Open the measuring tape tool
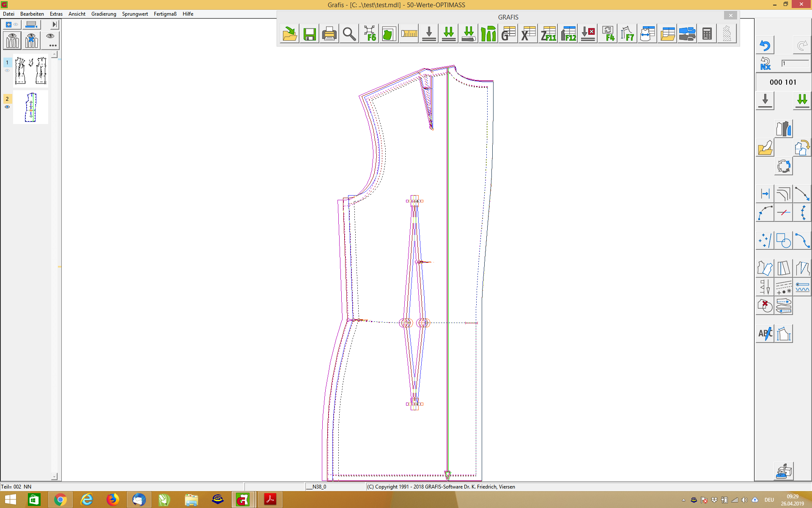This screenshot has width=812, height=508. tap(409, 34)
